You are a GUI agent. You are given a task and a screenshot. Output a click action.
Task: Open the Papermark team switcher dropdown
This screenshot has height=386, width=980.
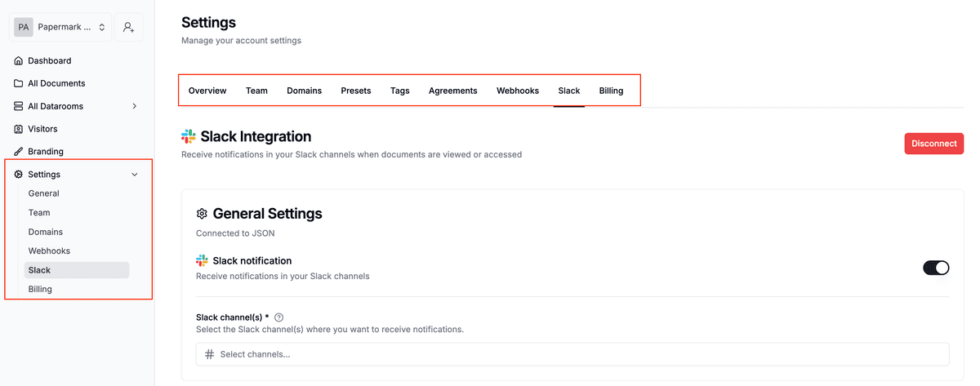[x=61, y=27]
